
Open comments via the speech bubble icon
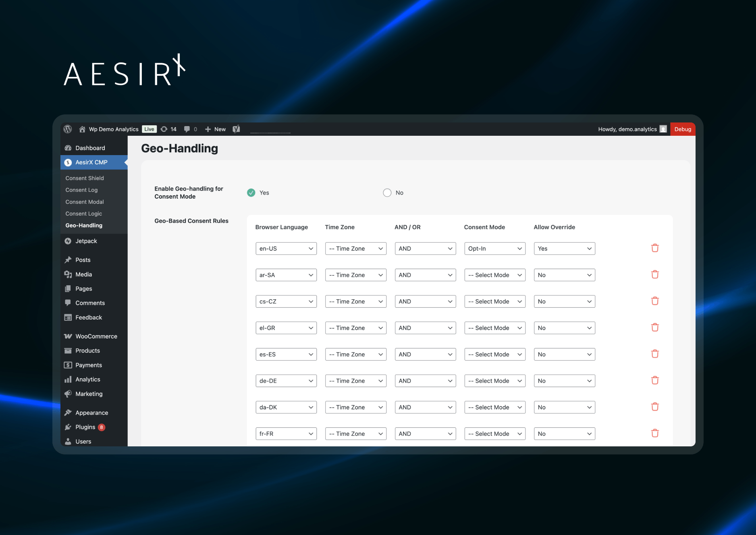[x=187, y=129]
